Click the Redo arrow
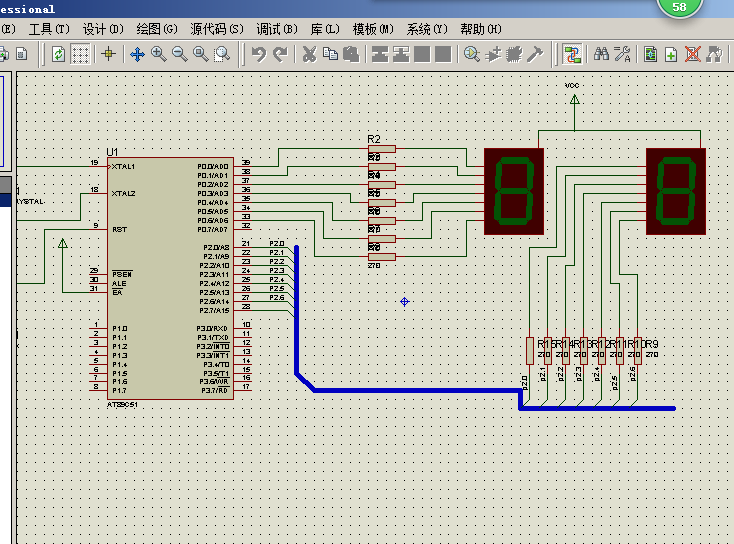 coord(280,54)
